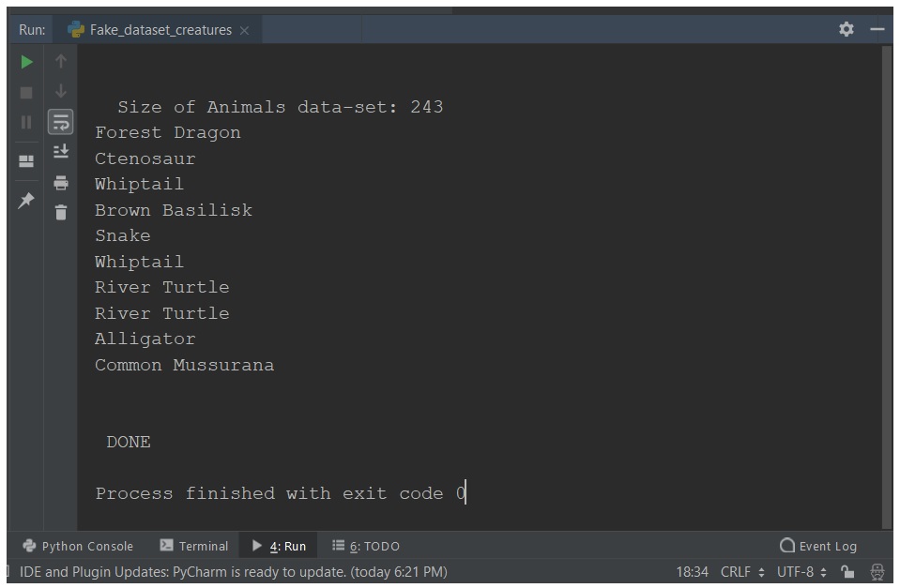Open the Python Console tool window
This screenshot has height=588, width=900.
pyautogui.click(x=78, y=546)
